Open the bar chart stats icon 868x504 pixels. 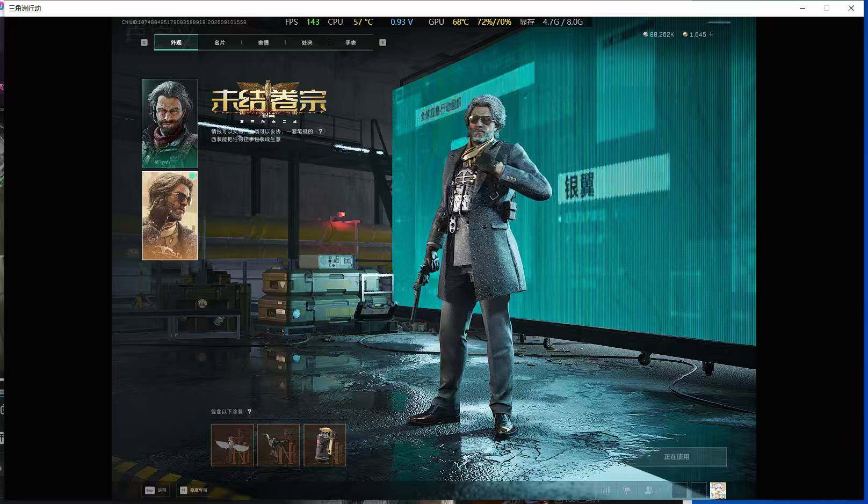(606, 490)
